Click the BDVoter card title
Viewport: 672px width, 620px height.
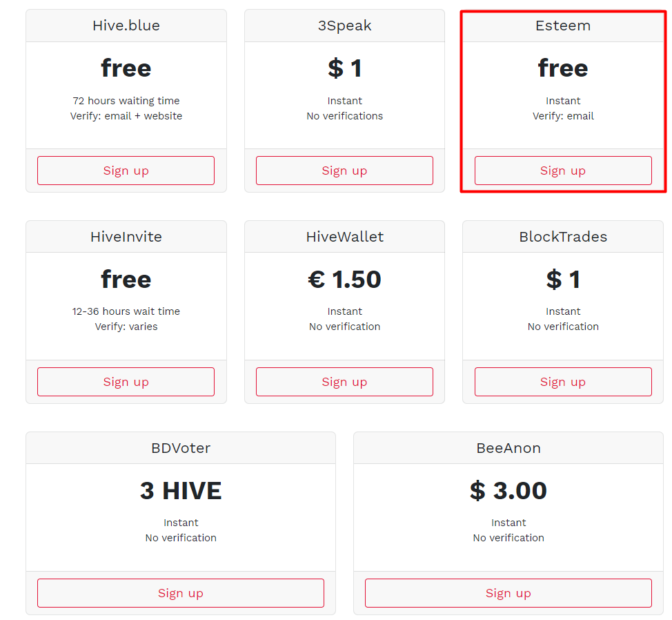pos(181,448)
